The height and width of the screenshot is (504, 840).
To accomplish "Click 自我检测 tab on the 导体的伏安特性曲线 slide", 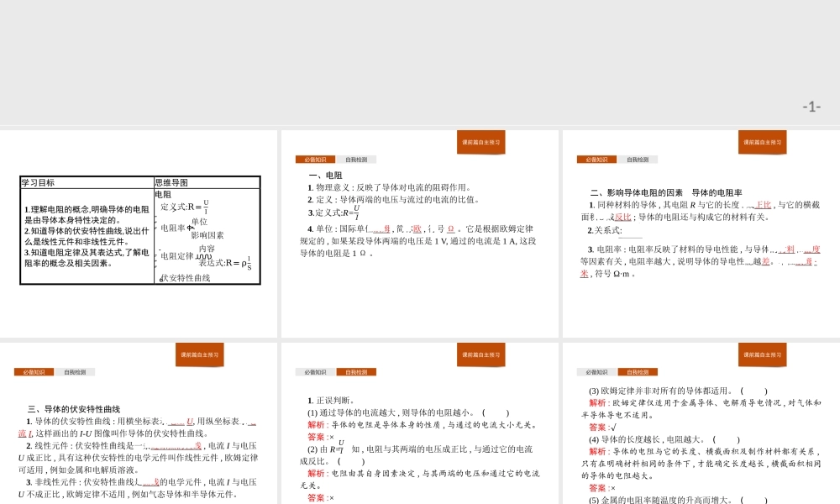I will coord(75,372).
